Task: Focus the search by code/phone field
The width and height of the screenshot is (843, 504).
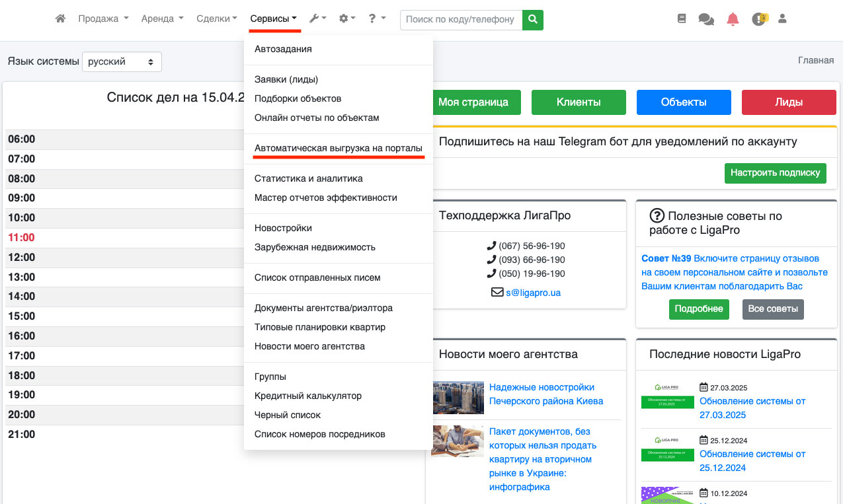Action: tap(460, 20)
